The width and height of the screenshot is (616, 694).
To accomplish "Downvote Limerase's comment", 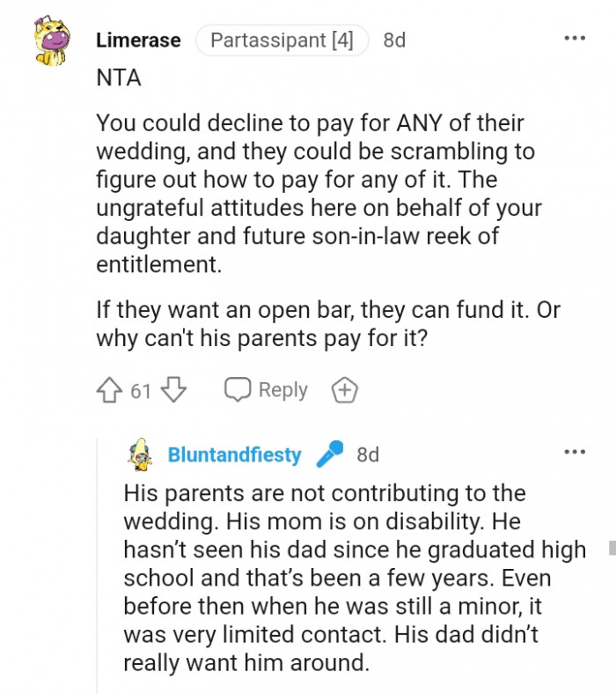I will 174,389.
